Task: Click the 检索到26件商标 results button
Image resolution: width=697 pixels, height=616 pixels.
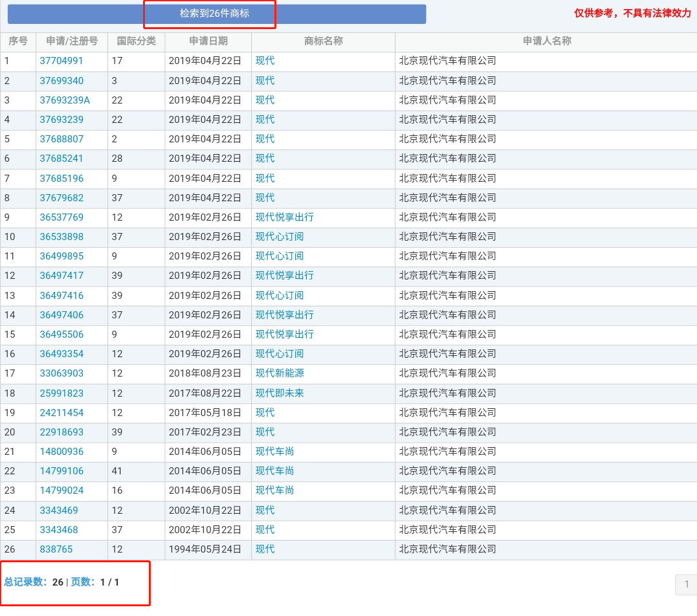Action: pyautogui.click(x=216, y=14)
